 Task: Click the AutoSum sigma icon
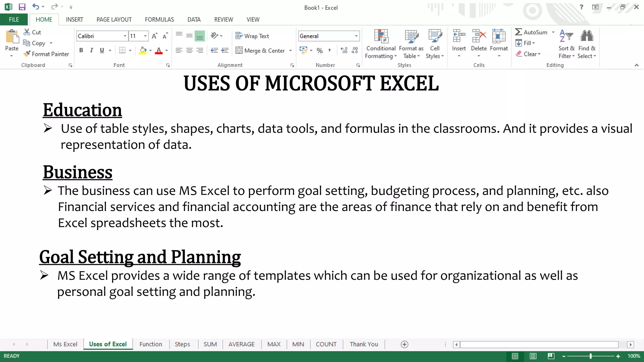coord(519,32)
